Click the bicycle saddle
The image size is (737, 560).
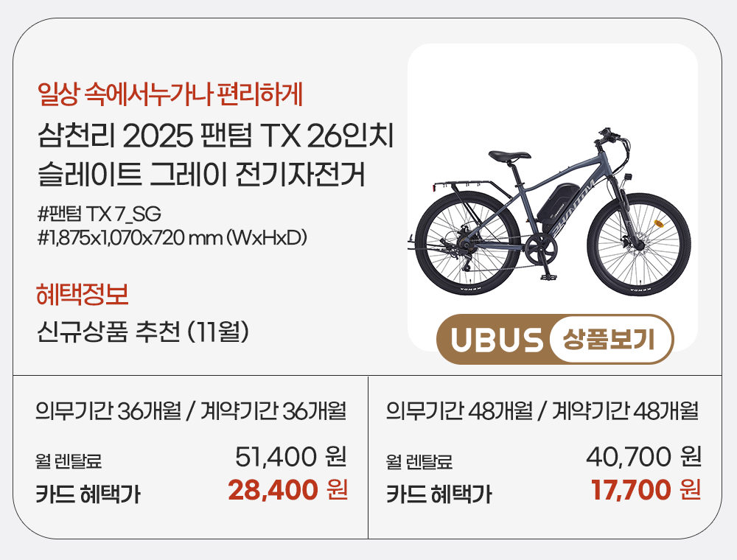pos(507,155)
